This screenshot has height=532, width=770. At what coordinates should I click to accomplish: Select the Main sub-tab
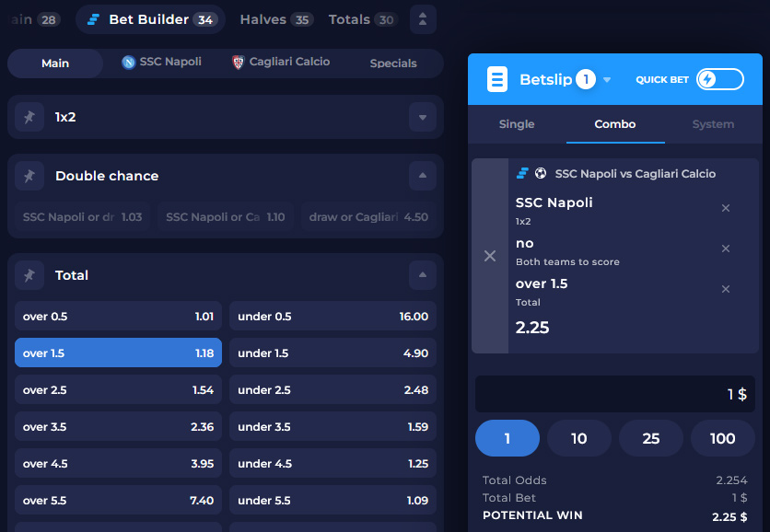pos(55,64)
